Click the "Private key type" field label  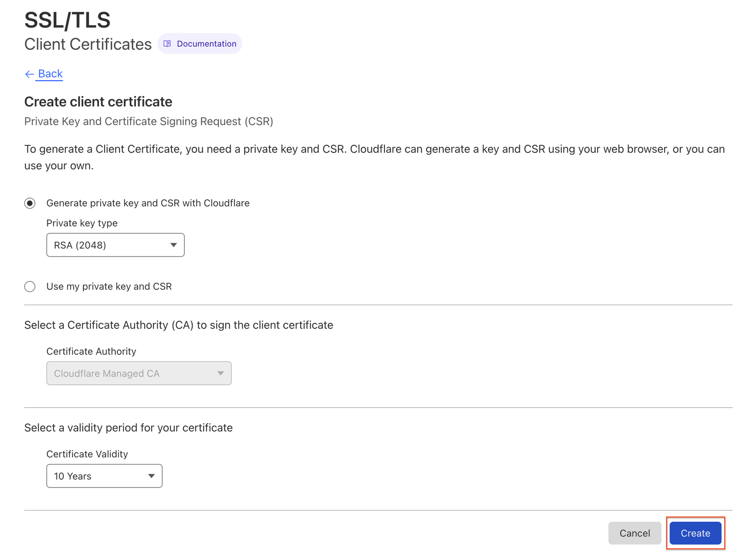click(82, 223)
